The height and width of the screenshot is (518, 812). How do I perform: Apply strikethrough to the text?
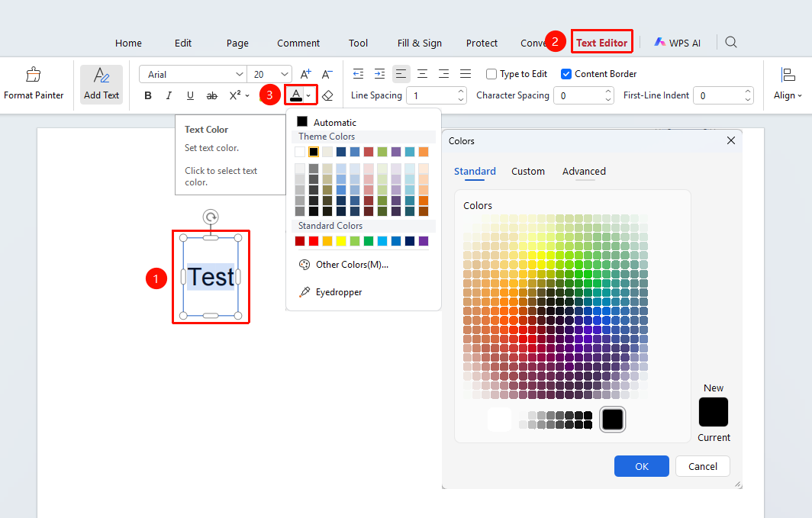point(212,95)
